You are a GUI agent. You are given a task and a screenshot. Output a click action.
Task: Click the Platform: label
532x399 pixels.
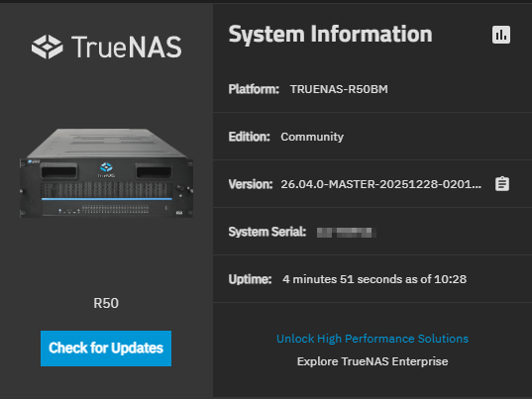(x=254, y=89)
